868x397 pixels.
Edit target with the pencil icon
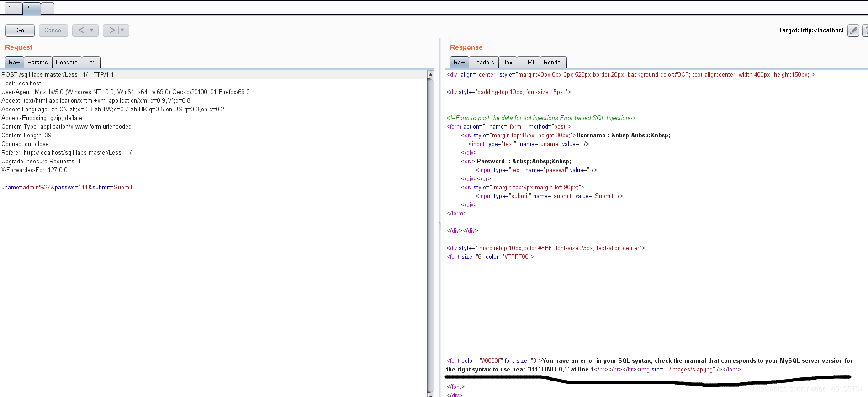point(853,30)
